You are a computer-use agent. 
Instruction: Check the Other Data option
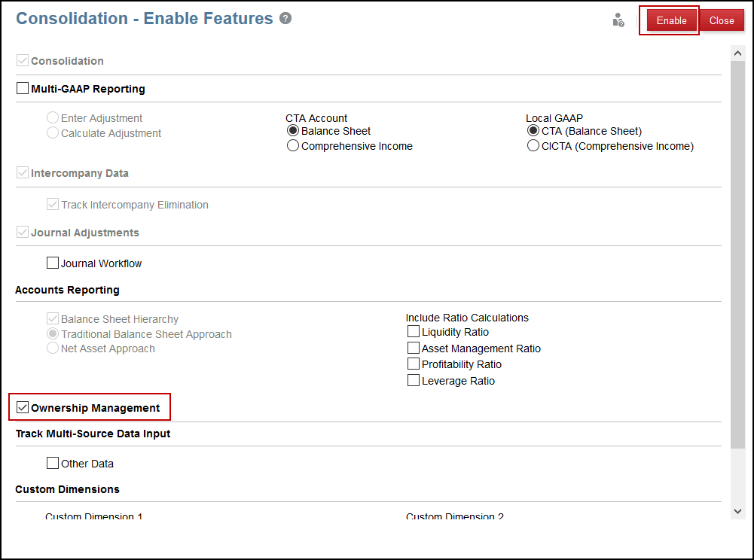pyautogui.click(x=53, y=463)
